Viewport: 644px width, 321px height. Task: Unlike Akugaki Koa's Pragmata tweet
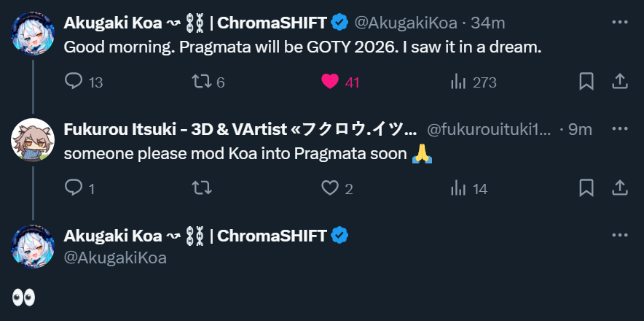tap(330, 82)
